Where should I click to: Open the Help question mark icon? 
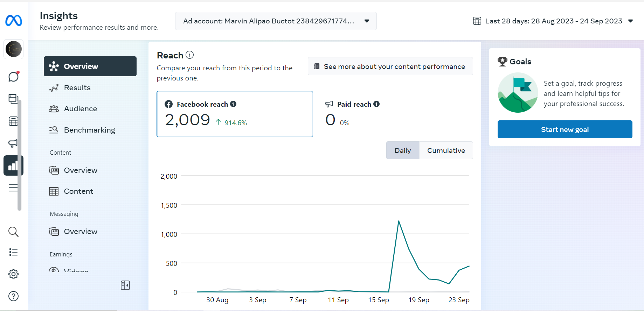click(x=13, y=296)
